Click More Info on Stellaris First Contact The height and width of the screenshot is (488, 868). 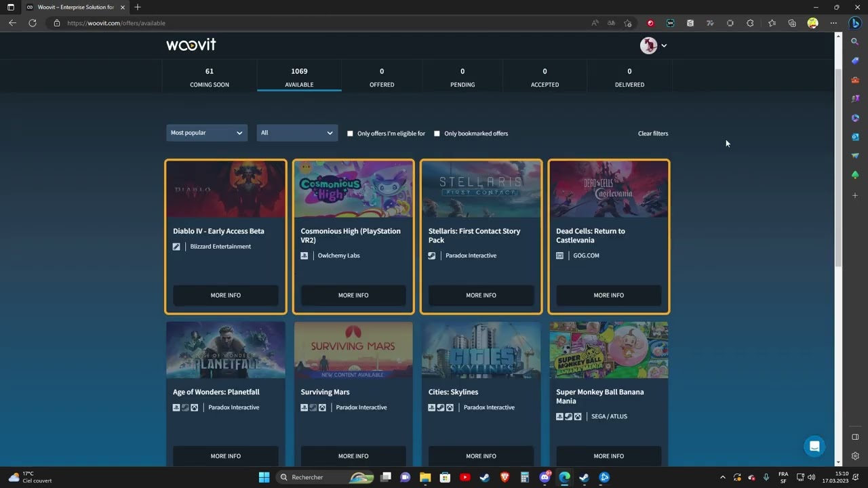tap(481, 295)
